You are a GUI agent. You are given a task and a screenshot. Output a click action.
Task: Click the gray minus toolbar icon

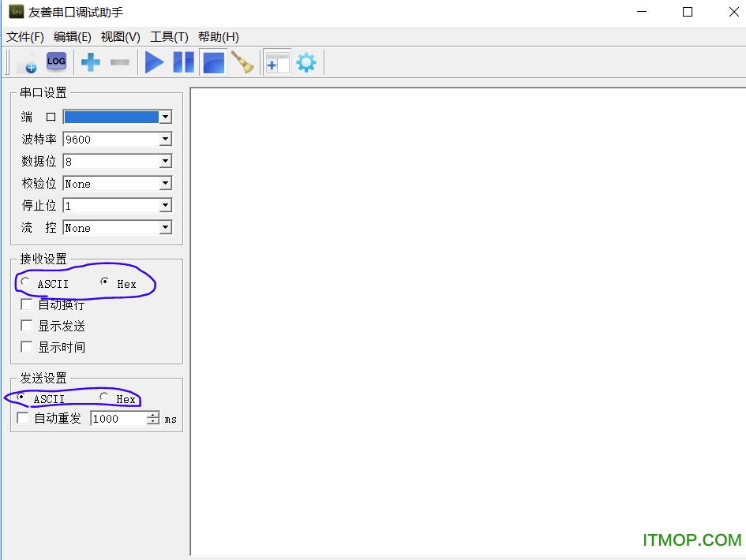point(120,62)
